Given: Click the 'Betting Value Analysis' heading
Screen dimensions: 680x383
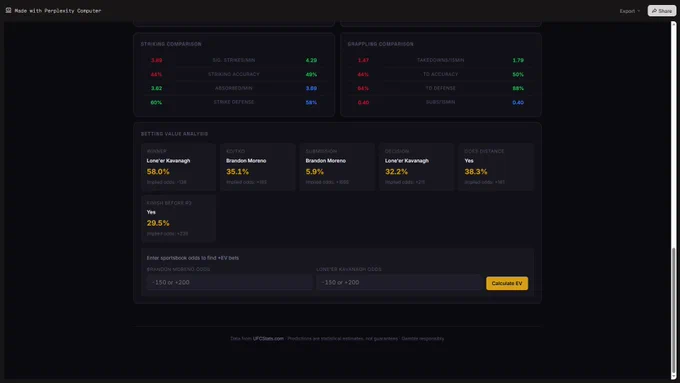Looking at the screenshot, I should click(174, 134).
